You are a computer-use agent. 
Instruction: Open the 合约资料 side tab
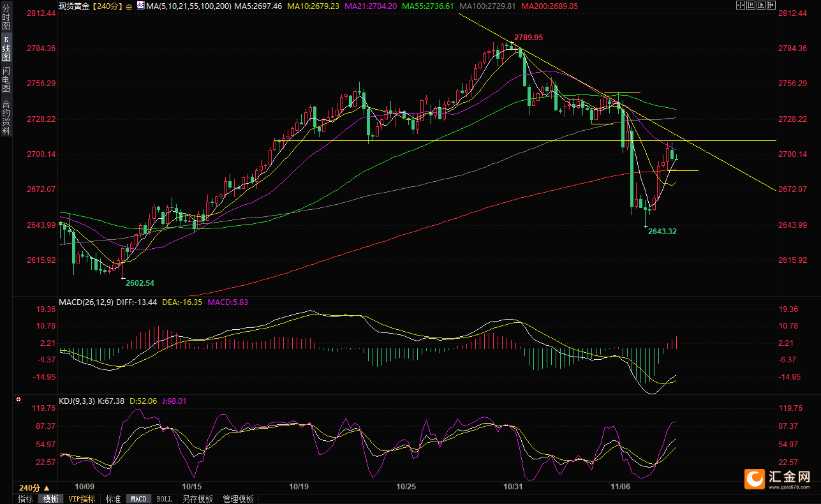tap(6, 117)
